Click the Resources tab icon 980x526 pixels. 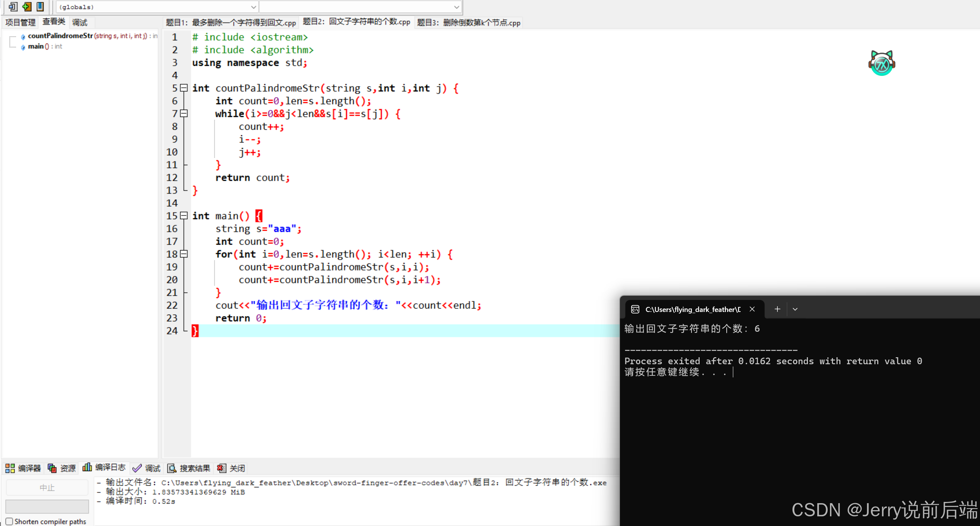[52, 468]
